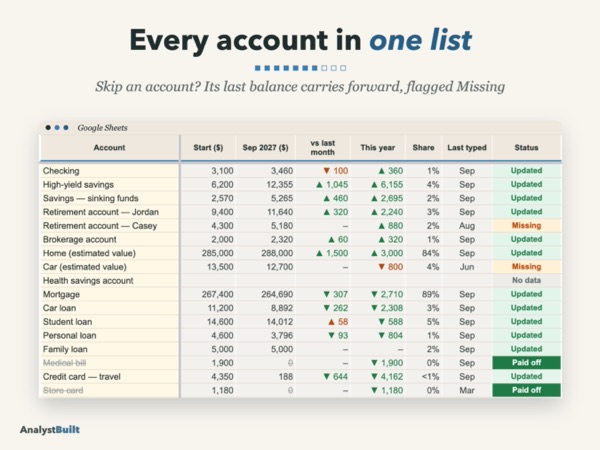The height and width of the screenshot is (450, 600).
Task: Click the 'Missing' status in Car row
Action: click(x=527, y=267)
